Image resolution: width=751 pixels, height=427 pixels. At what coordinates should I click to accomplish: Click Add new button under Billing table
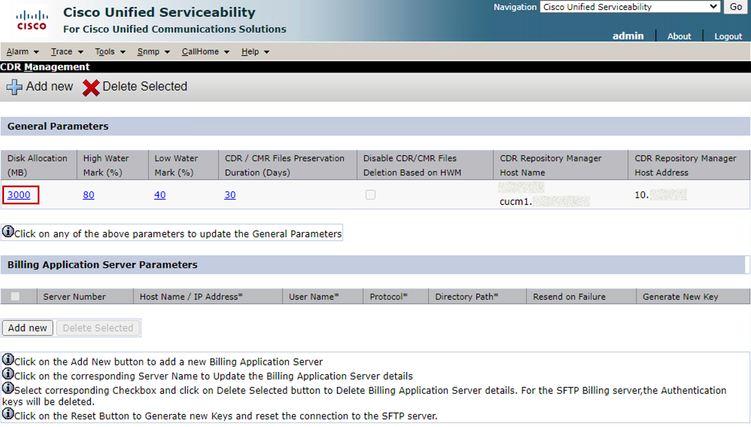(27, 328)
